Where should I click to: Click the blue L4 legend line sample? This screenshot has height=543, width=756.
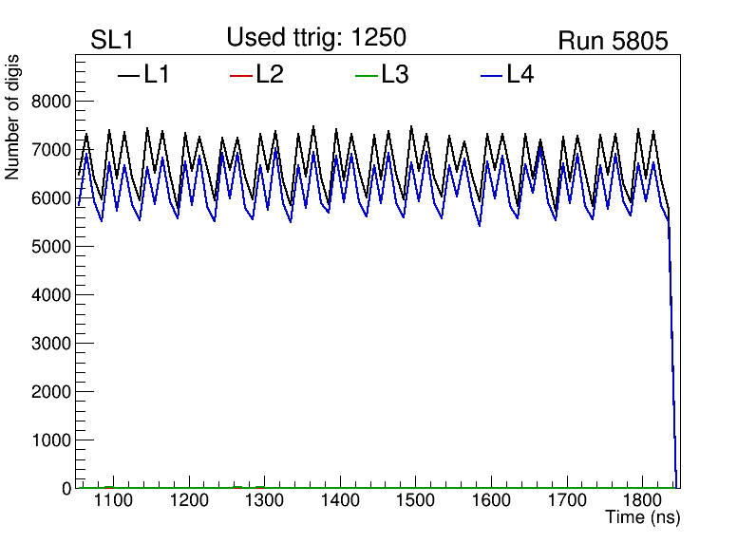492,75
